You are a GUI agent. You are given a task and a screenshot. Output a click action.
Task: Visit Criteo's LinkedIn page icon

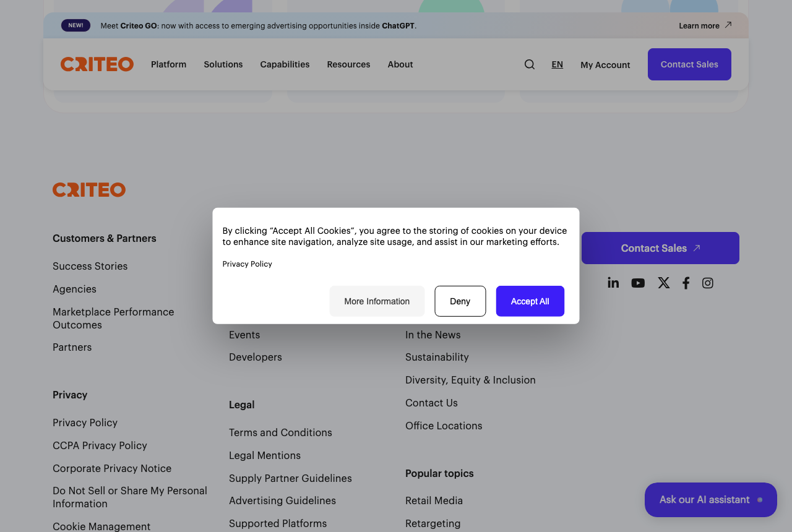click(613, 283)
